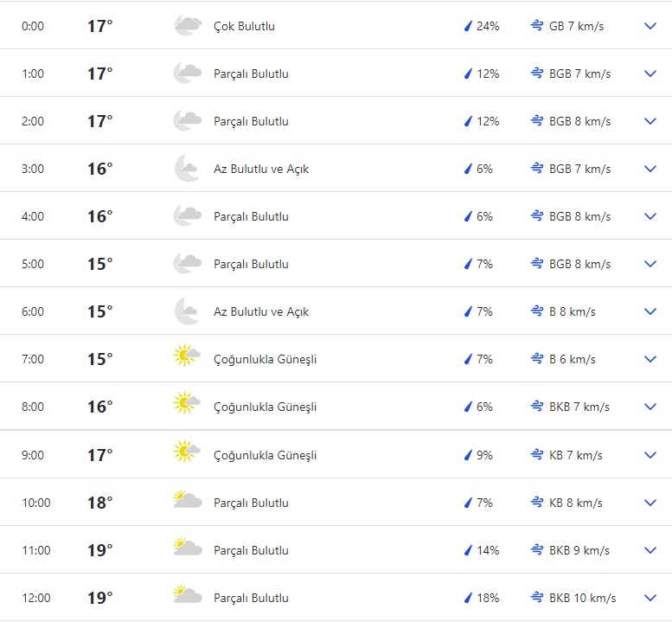
Task: Click the mostly sunny icon at 9:00
Action: [x=187, y=455]
